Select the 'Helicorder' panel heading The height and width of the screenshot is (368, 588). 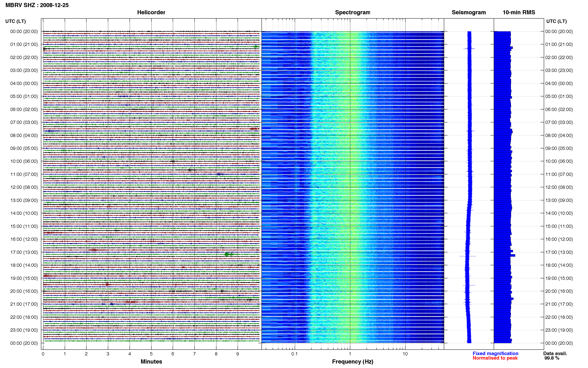coord(151,12)
